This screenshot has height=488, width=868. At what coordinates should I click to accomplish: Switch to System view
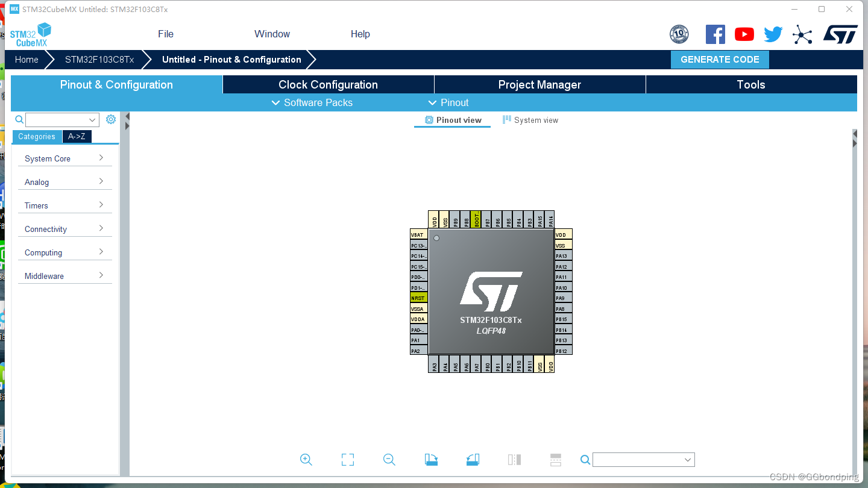[530, 120]
